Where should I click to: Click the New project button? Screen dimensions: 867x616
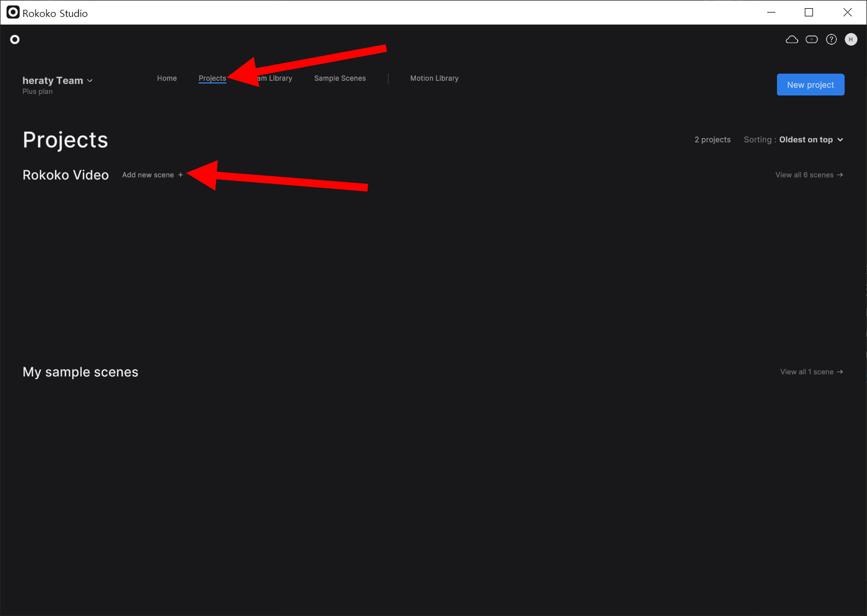[810, 85]
